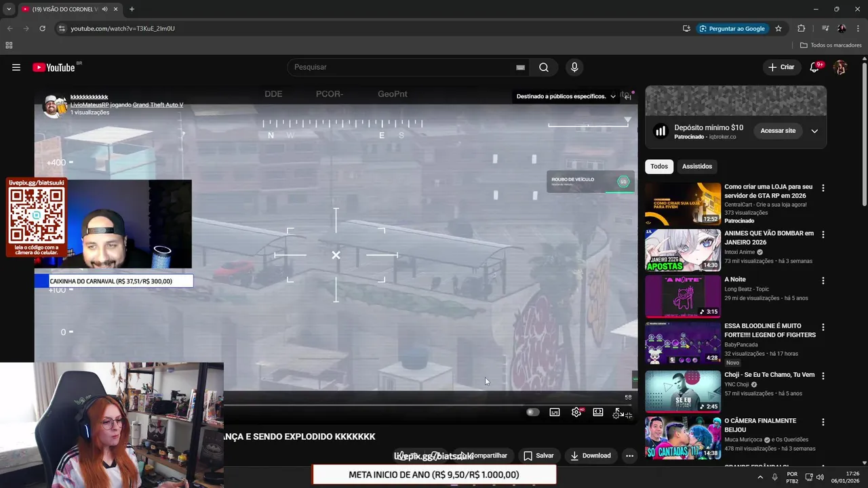Reload the YouTube page

[42, 28]
